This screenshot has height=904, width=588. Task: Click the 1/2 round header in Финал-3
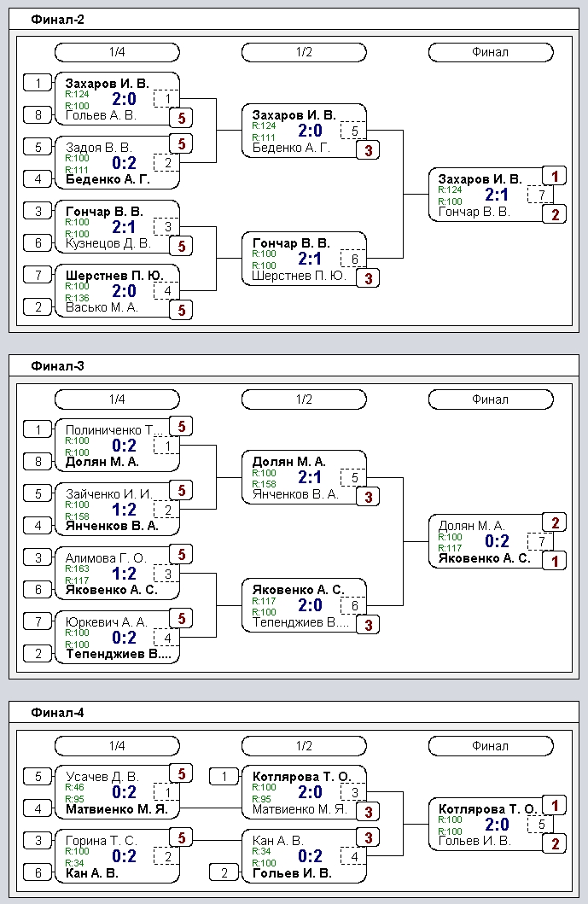304,400
